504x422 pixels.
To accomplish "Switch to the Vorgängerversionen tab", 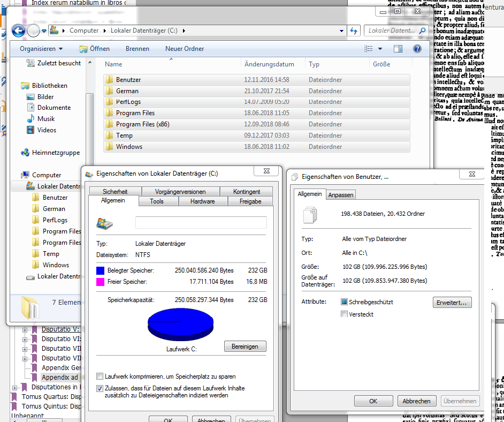I will pyautogui.click(x=180, y=191).
